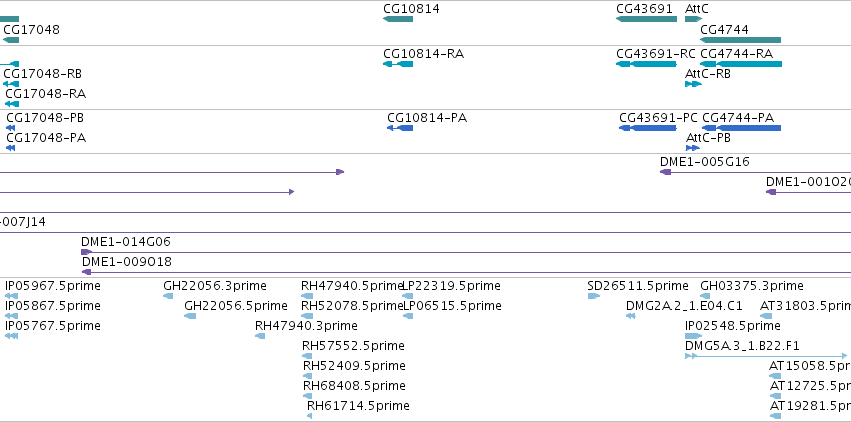Click the AttC-RB transcript arrow
The height and width of the screenshot is (422, 851).
694,84
